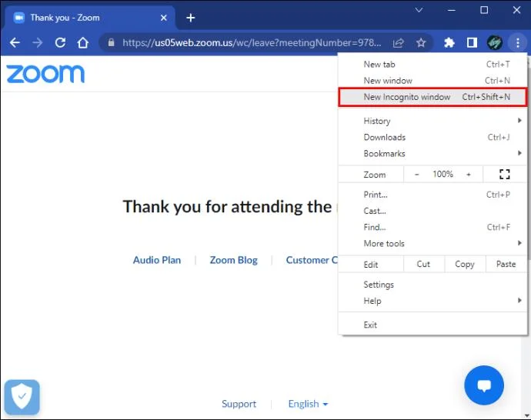Expand the History submenu
Viewport: 531px width, 420px height.
tap(432, 121)
